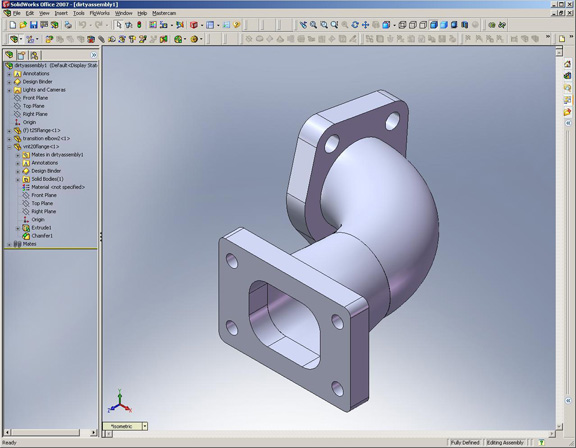Click the Previous View icon
Screen dimensions: 576x448
coord(303,25)
